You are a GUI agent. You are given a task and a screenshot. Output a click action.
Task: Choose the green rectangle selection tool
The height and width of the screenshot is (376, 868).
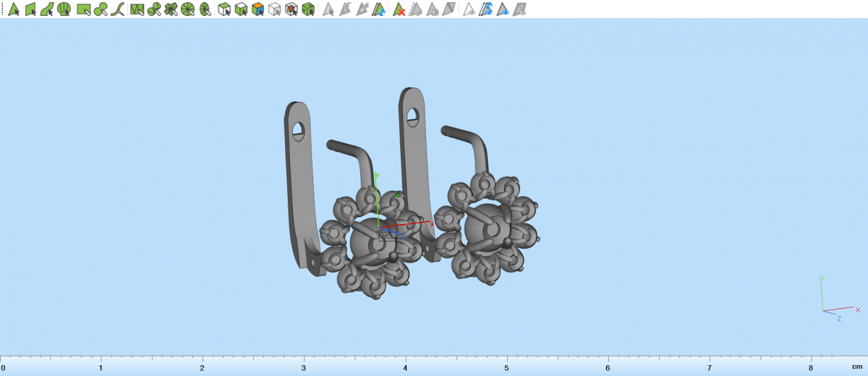[83, 9]
